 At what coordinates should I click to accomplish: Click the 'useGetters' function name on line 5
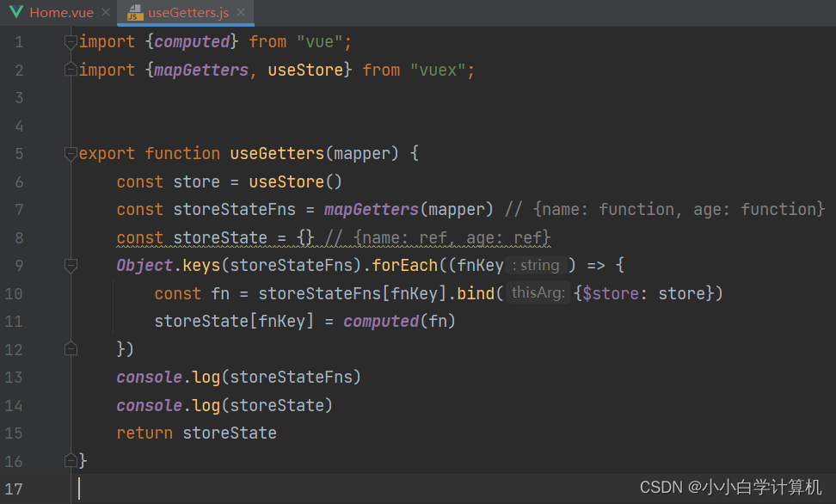(277, 154)
